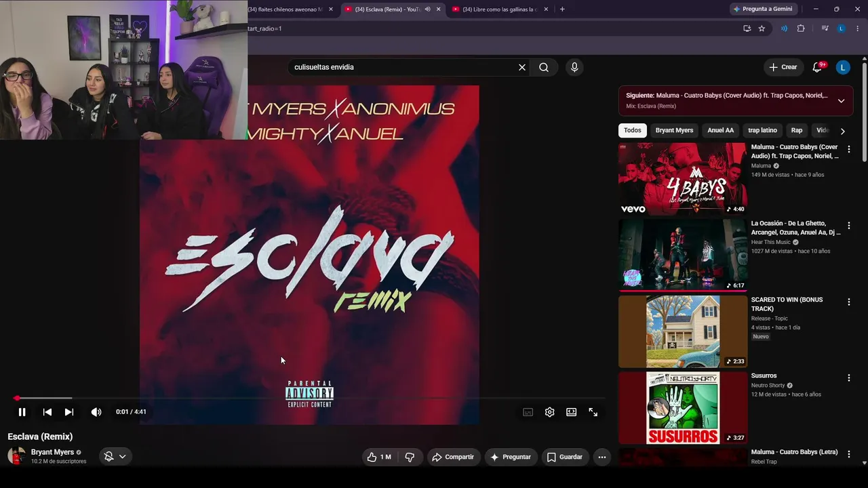
Task: Save the video with Guardar
Action: pos(565,457)
